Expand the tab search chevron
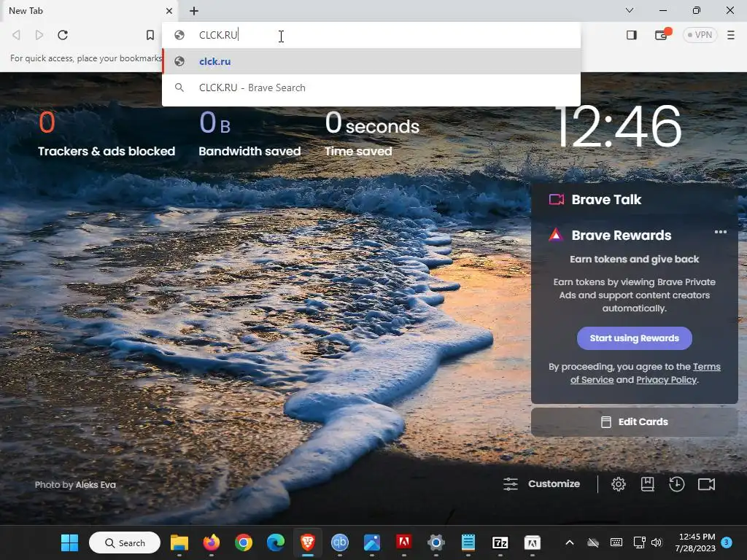Viewport: 747px width, 560px height. click(x=630, y=10)
